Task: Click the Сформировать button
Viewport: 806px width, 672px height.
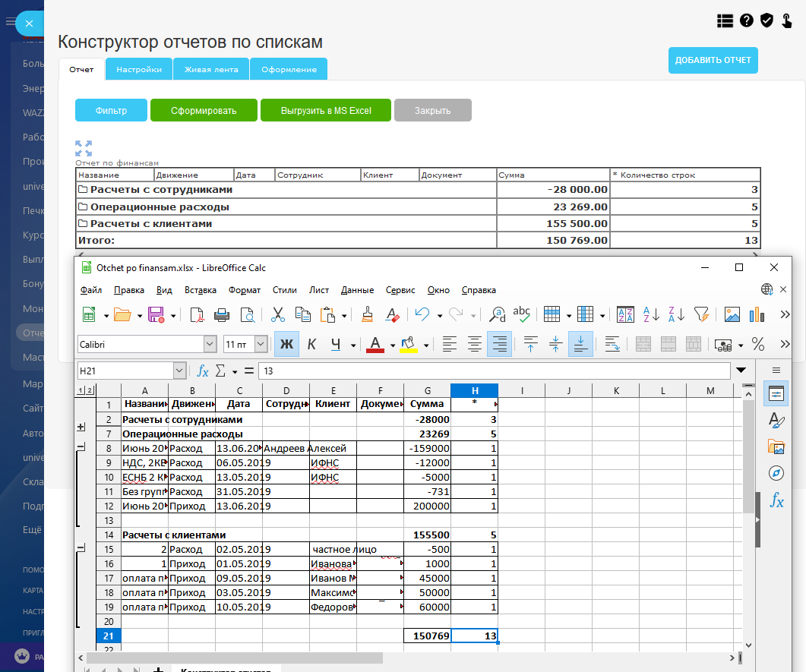Action: (204, 110)
